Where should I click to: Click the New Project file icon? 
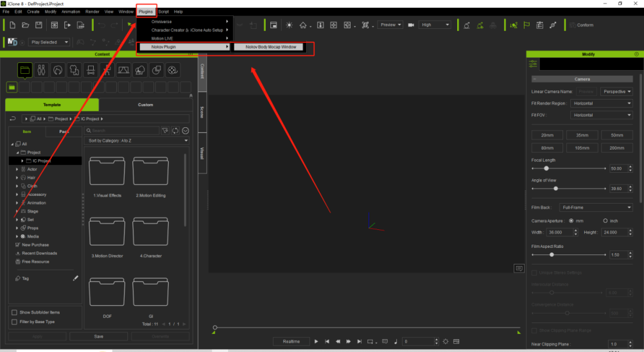click(x=12, y=25)
